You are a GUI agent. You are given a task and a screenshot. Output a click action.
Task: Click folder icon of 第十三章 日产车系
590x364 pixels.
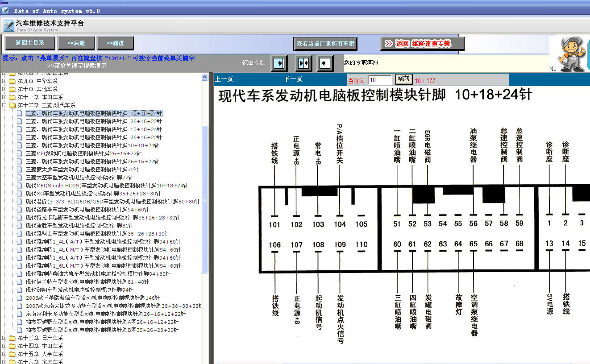coord(12,338)
